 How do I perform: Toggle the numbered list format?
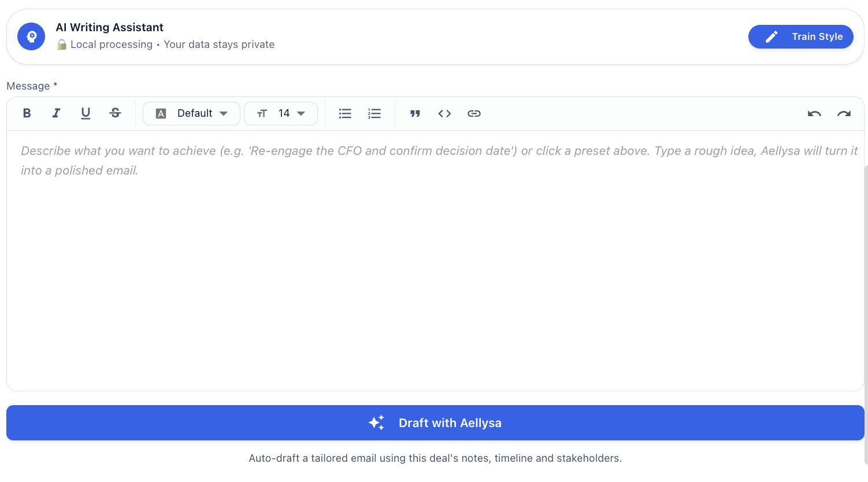pyautogui.click(x=374, y=113)
